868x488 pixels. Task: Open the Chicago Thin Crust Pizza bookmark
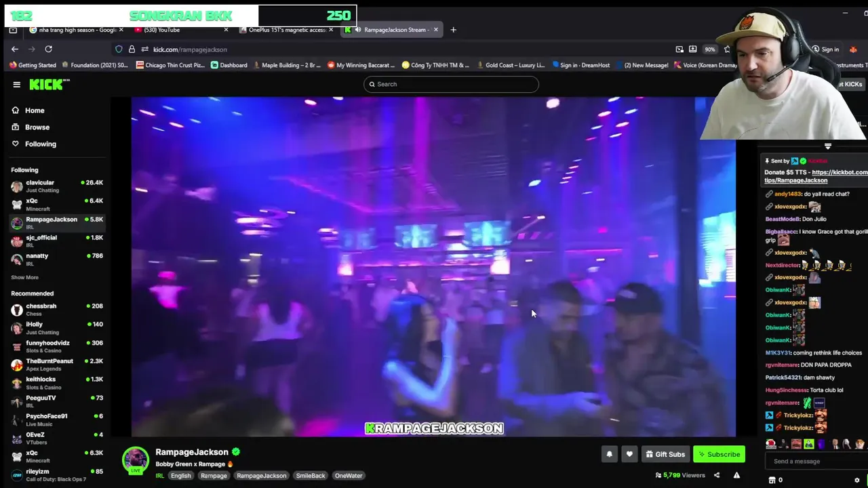pos(170,65)
